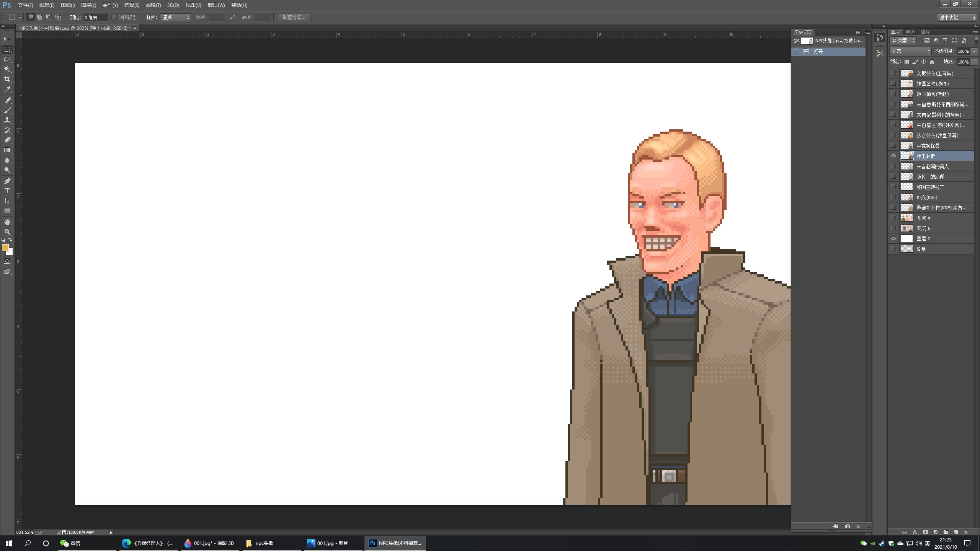The width and height of the screenshot is (980, 551).
Task: Hide the 图层 2 layer
Action: pyautogui.click(x=893, y=239)
